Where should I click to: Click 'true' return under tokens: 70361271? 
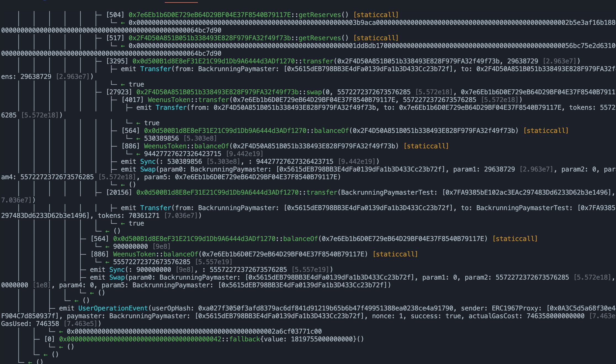click(136, 223)
